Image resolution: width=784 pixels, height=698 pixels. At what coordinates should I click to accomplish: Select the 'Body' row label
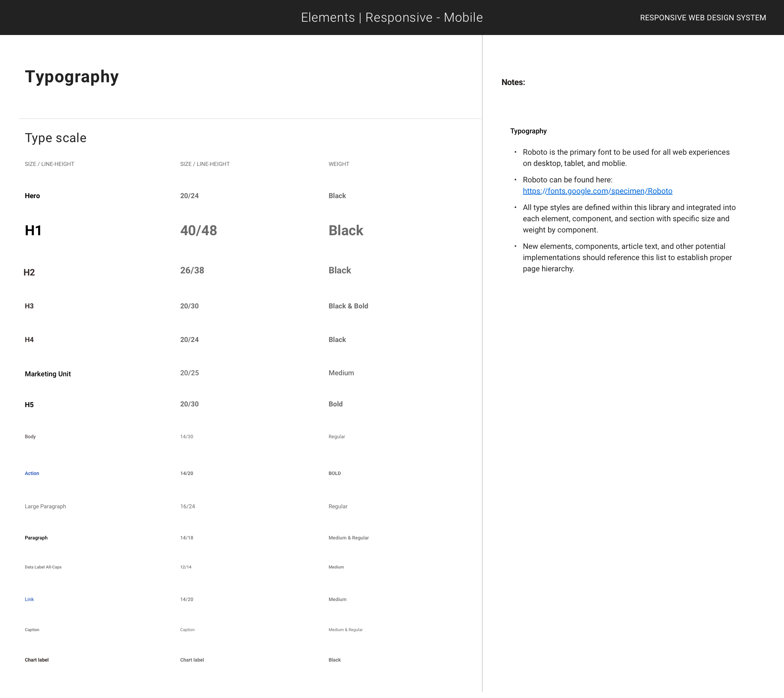(x=30, y=437)
